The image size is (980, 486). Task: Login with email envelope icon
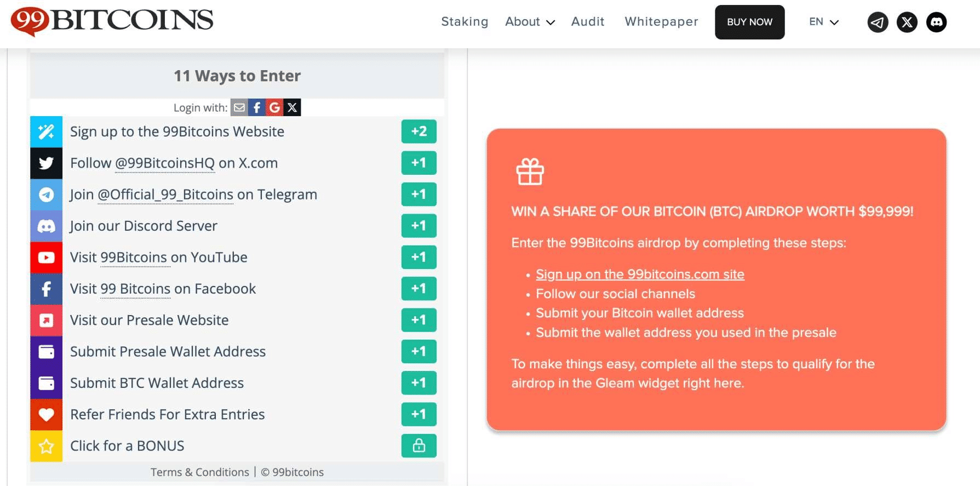[239, 107]
